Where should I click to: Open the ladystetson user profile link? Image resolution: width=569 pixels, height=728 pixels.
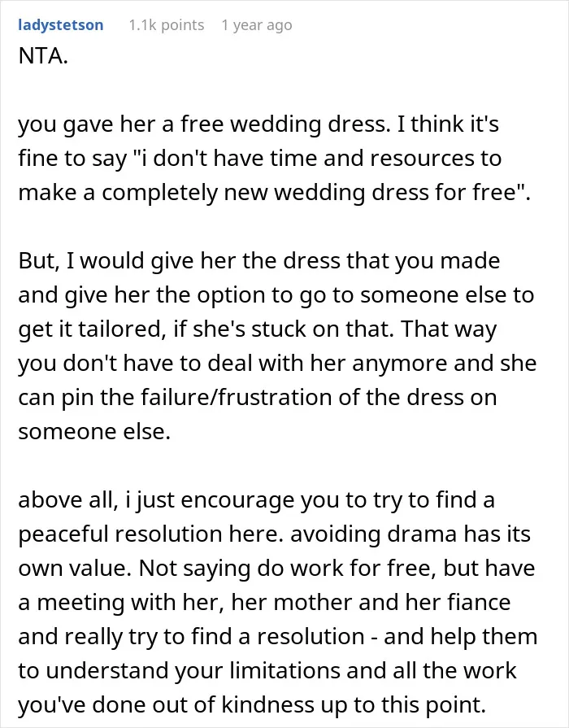point(60,25)
